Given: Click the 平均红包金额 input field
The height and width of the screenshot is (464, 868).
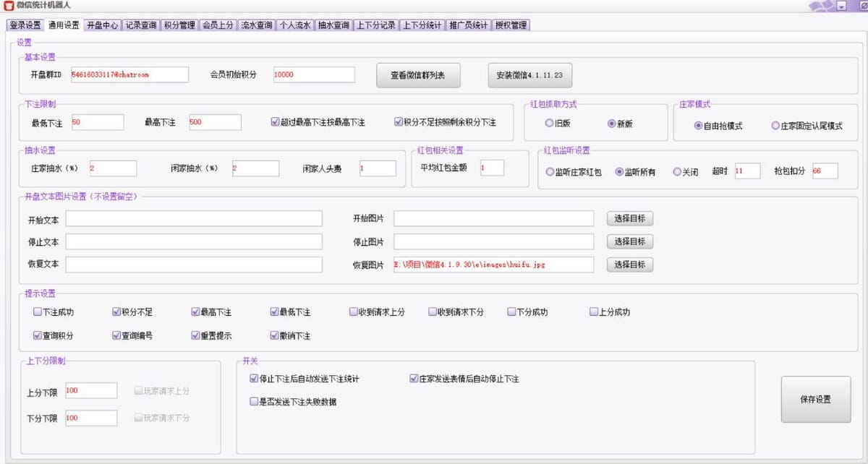Looking at the screenshot, I should tap(492, 168).
